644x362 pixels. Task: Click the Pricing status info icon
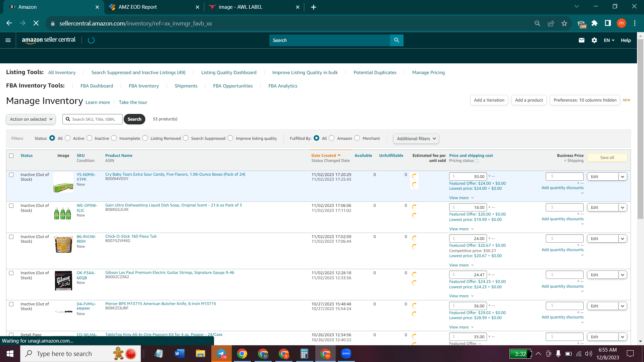(x=477, y=161)
